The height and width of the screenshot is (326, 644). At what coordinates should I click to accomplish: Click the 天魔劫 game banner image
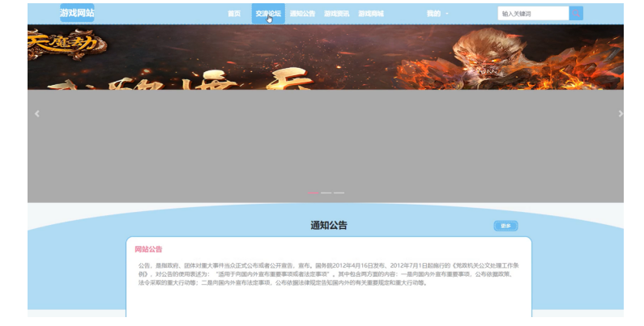coord(326,57)
